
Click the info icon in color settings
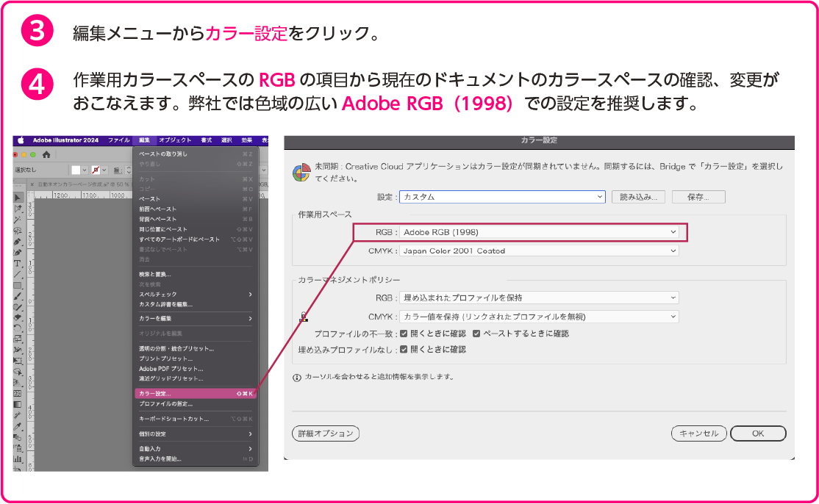click(297, 377)
